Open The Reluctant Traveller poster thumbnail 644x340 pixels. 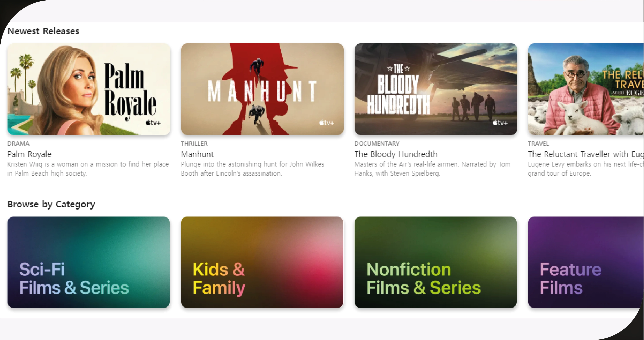click(x=586, y=89)
